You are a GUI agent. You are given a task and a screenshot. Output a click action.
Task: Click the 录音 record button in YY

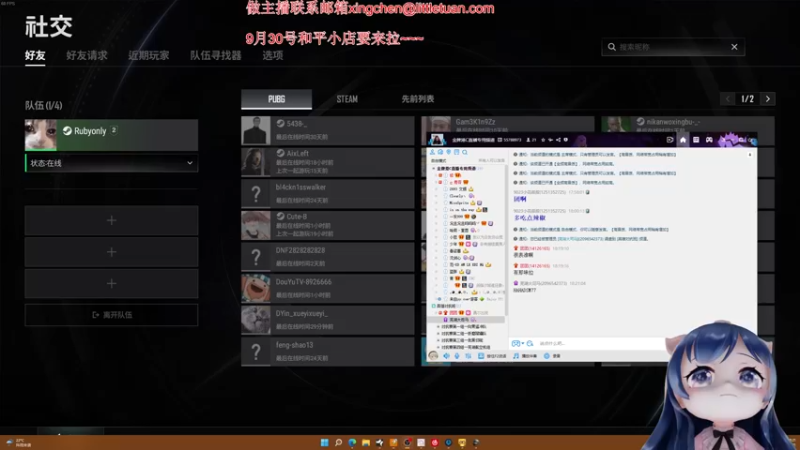point(552,356)
